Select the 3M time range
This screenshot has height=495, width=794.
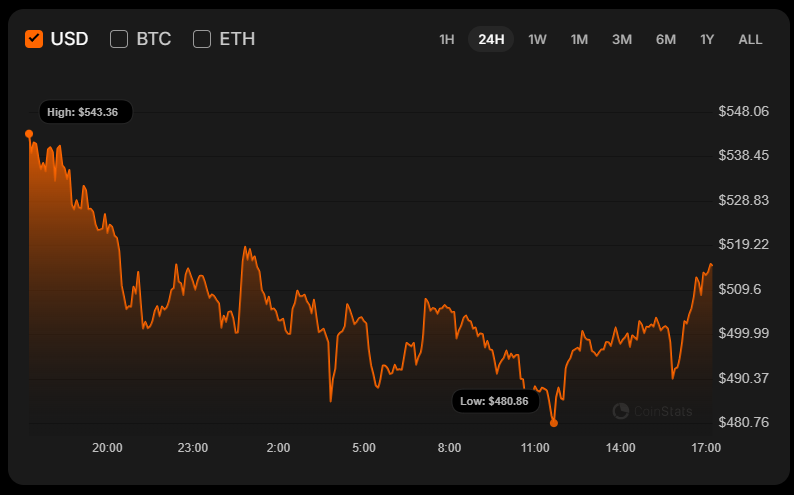click(x=622, y=39)
